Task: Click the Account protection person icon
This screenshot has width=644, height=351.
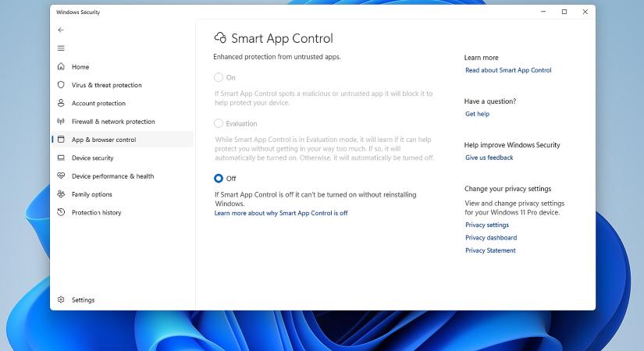Action: (x=61, y=103)
